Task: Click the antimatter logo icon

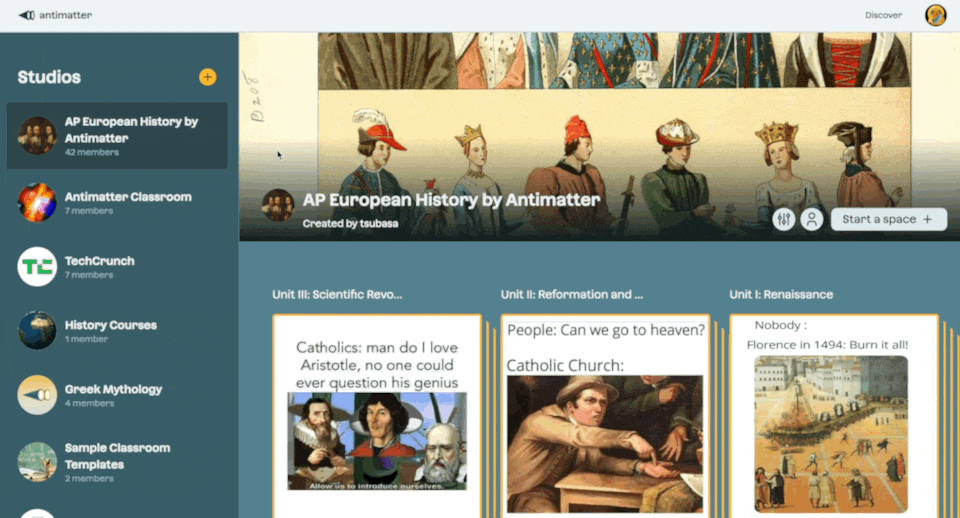Action: coord(26,15)
